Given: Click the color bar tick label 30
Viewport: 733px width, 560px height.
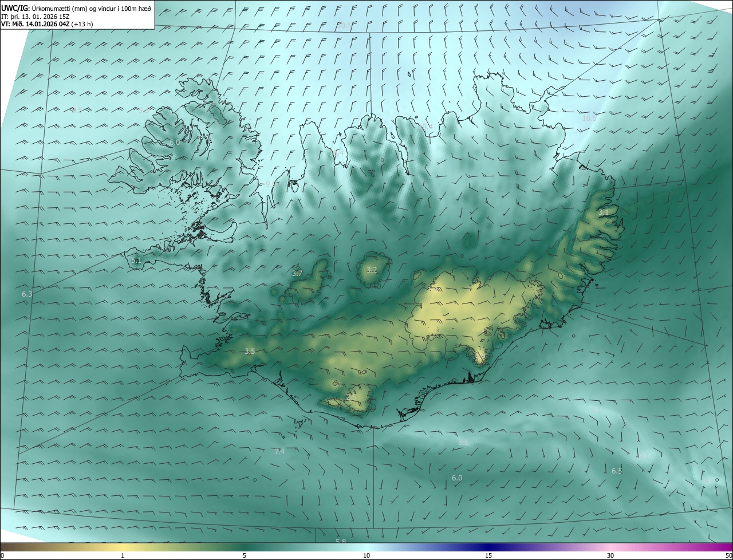Looking at the screenshot, I should 610,555.
